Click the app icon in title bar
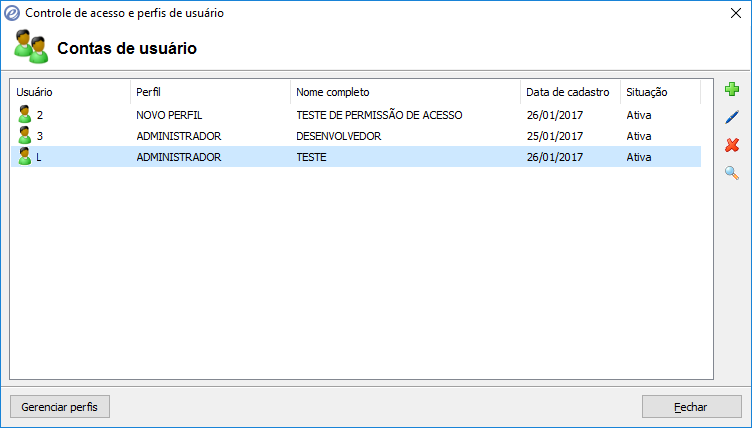 (x=12, y=13)
